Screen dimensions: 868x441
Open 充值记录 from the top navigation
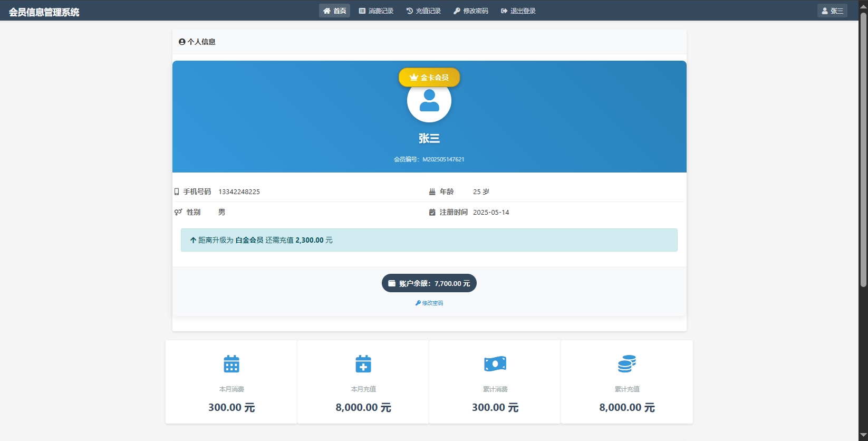click(x=423, y=11)
